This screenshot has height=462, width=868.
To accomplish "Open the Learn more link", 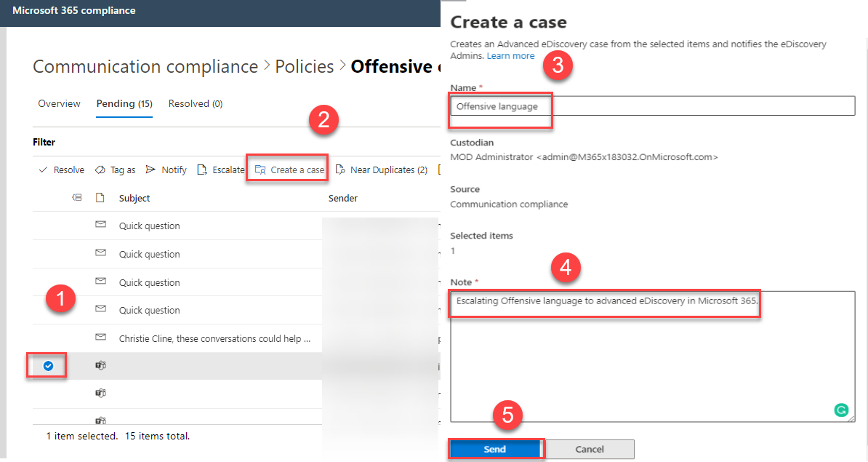I will [510, 56].
